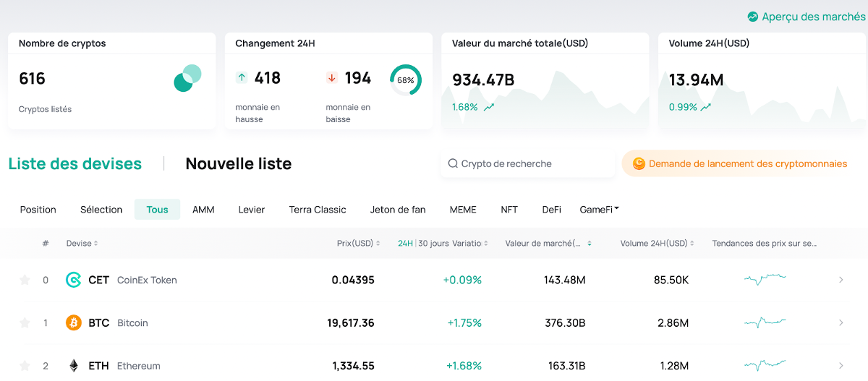This screenshot has width=868, height=381.
Task: Click the Aperçu des marchés chart icon
Action: [753, 16]
